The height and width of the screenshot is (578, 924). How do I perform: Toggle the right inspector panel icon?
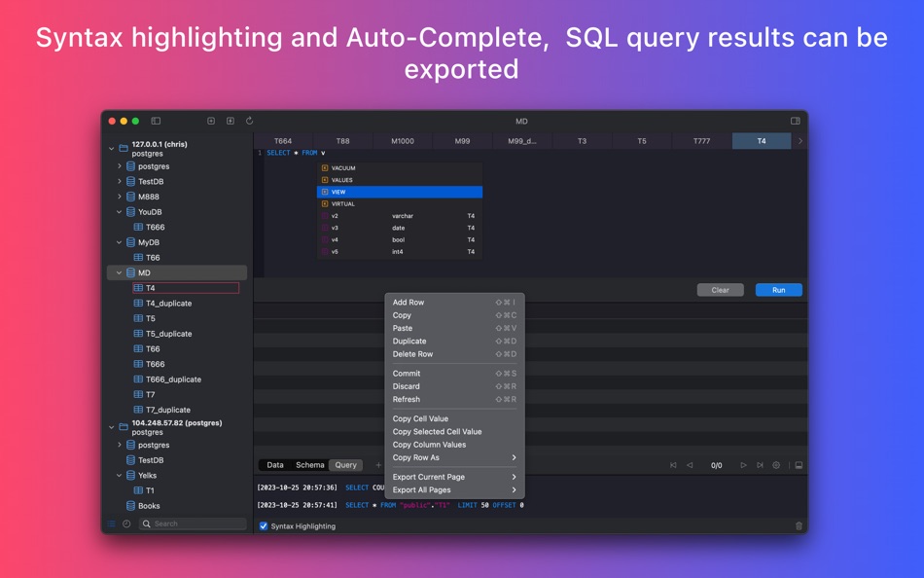796,121
